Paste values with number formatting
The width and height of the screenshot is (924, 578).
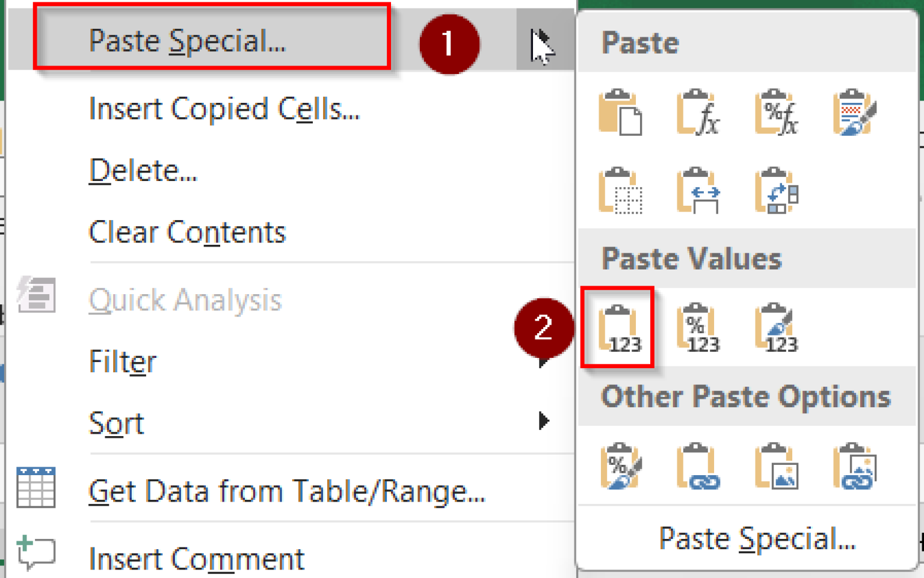(x=698, y=328)
